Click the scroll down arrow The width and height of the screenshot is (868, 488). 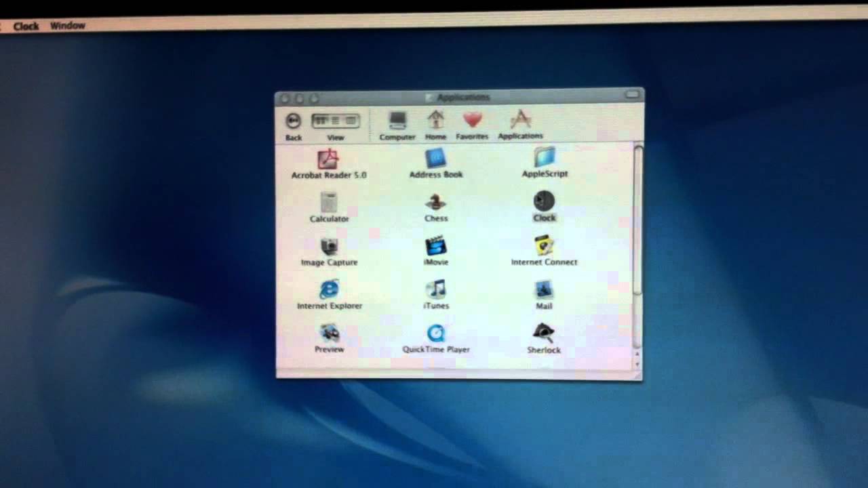637,364
